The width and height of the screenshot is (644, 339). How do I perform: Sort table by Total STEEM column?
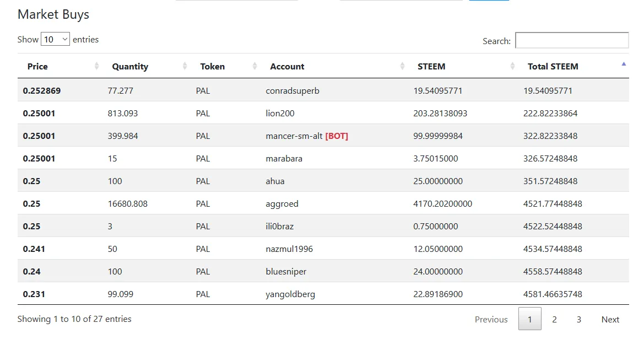pos(573,66)
